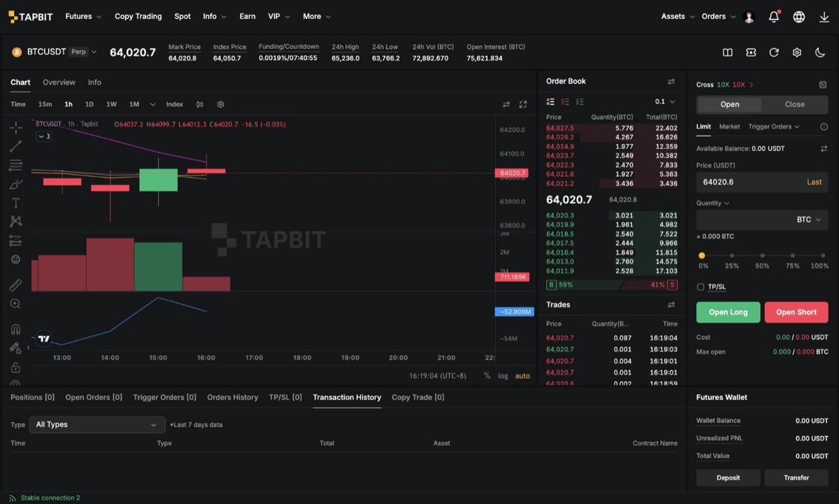Image resolution: width=839 pixels, height=504 pixels.
Task: Expand Trigger Orders dropdown
Action: click(774, 127)
